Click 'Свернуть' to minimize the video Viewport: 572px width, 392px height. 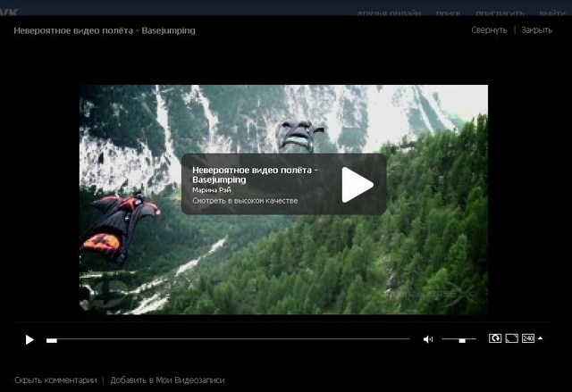click(489, 30)
